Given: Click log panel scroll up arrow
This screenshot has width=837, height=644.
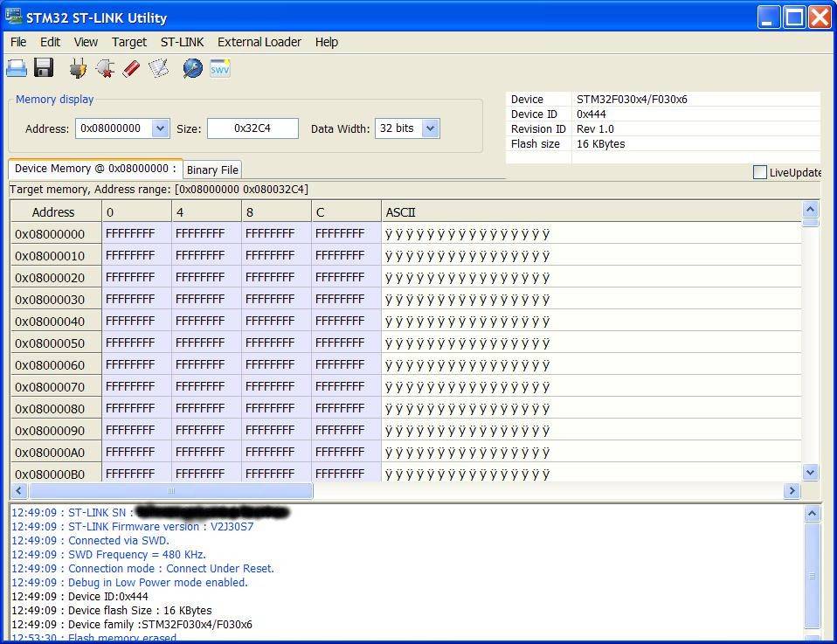Looking at the screenshot, I should pyautogui.click(x=812, y=514).
